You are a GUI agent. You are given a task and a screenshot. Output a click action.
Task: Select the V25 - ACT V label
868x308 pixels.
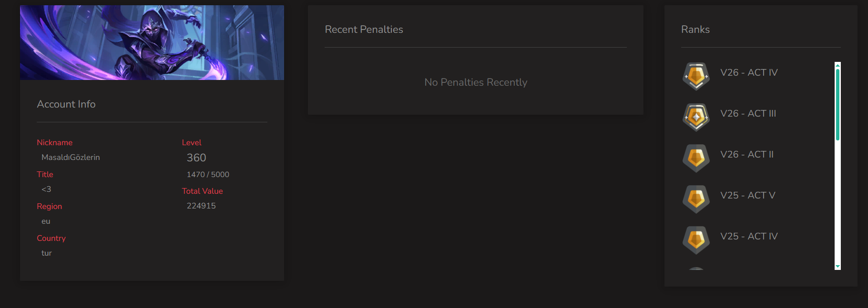point(747,195)
